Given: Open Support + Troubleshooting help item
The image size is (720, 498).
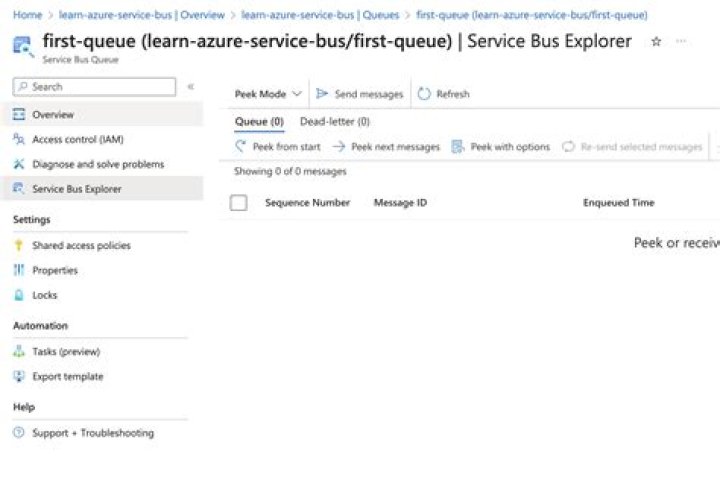Looking at the screenshot, I should (102, 432).
